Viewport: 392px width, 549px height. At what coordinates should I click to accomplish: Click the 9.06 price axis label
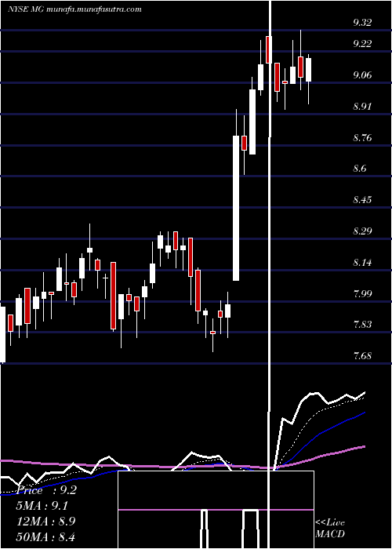coord(362,75)
